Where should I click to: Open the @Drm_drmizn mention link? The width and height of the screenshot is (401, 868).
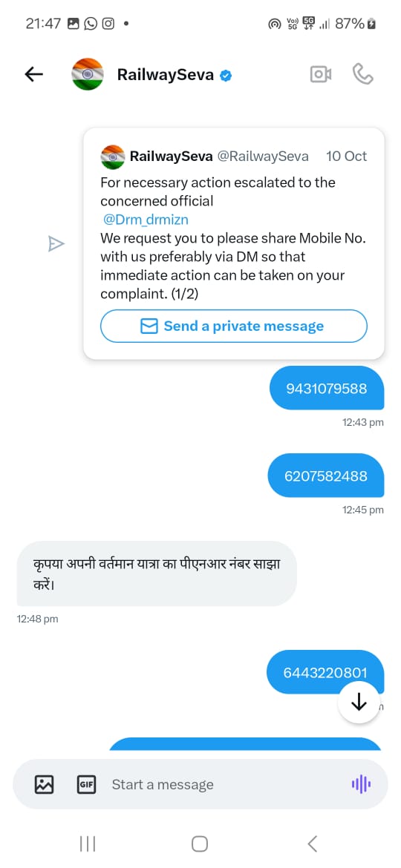pyautogui.click(x=146, y=220)
